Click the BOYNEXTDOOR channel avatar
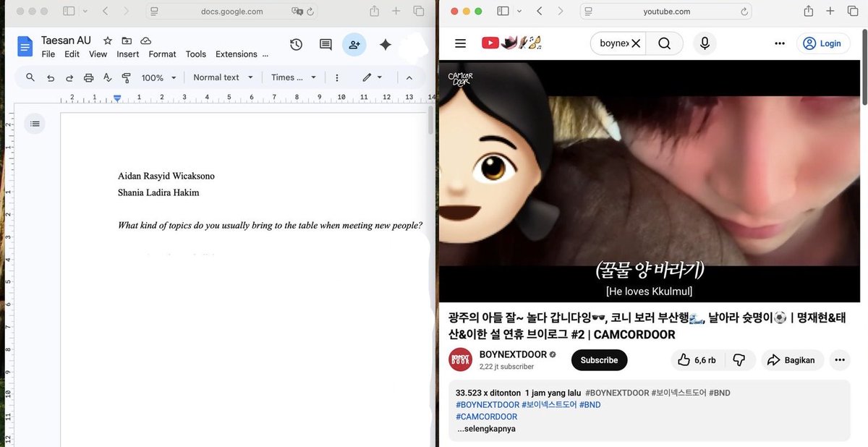 tap(461, 359)
